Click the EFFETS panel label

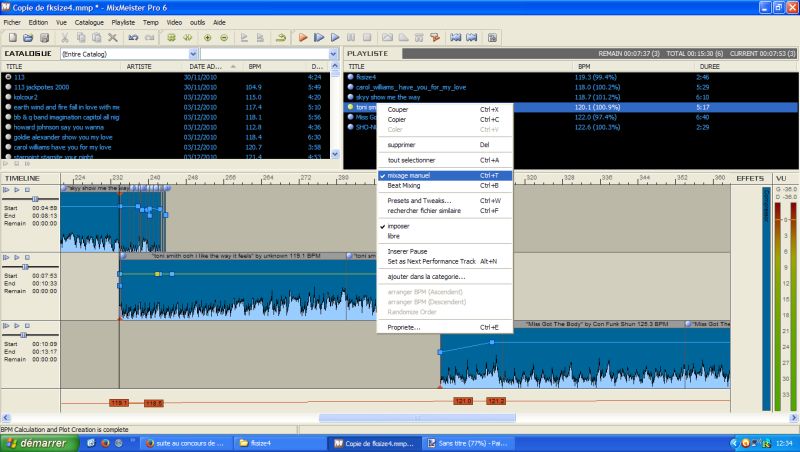[750, 179]
